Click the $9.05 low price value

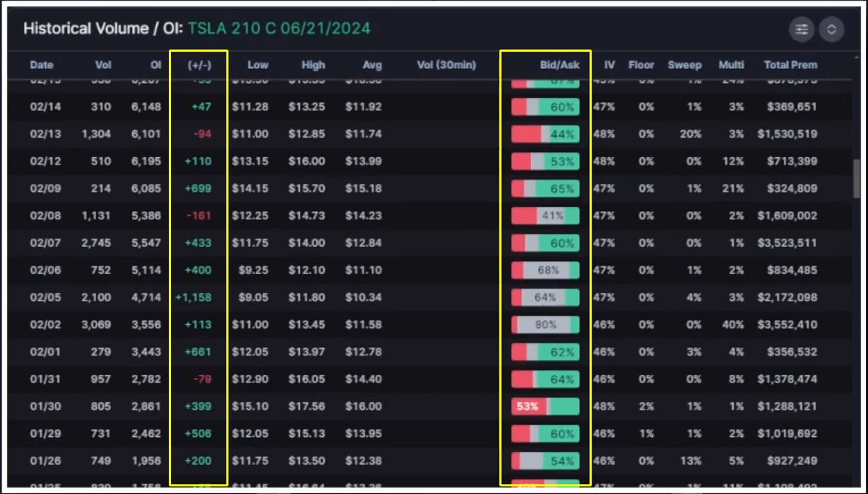pyautogui.click(x=253, y=297)
